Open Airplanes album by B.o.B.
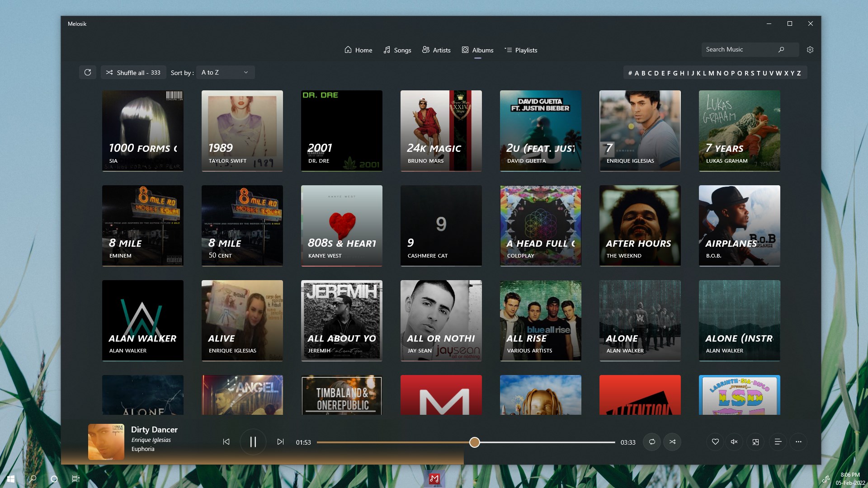 point(740,225)
